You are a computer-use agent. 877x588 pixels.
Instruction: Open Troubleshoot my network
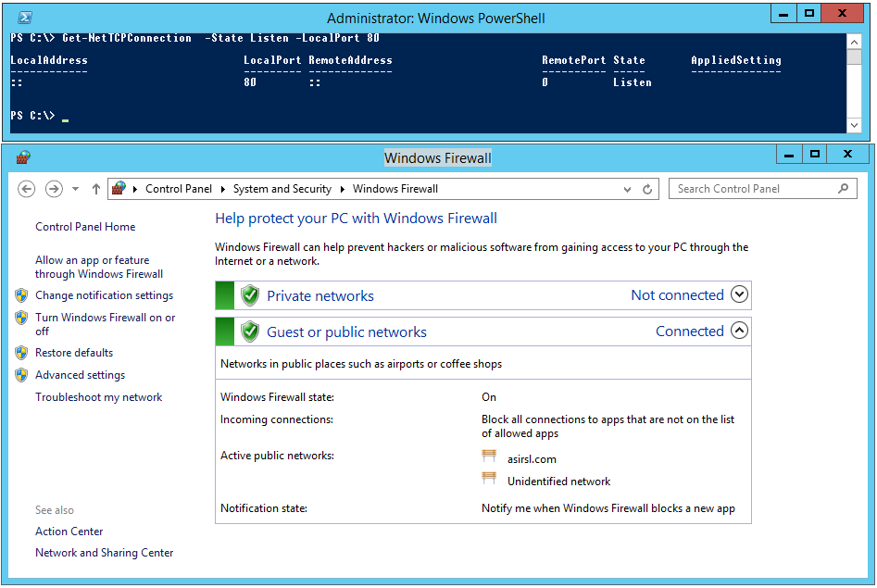coord(98,397)
